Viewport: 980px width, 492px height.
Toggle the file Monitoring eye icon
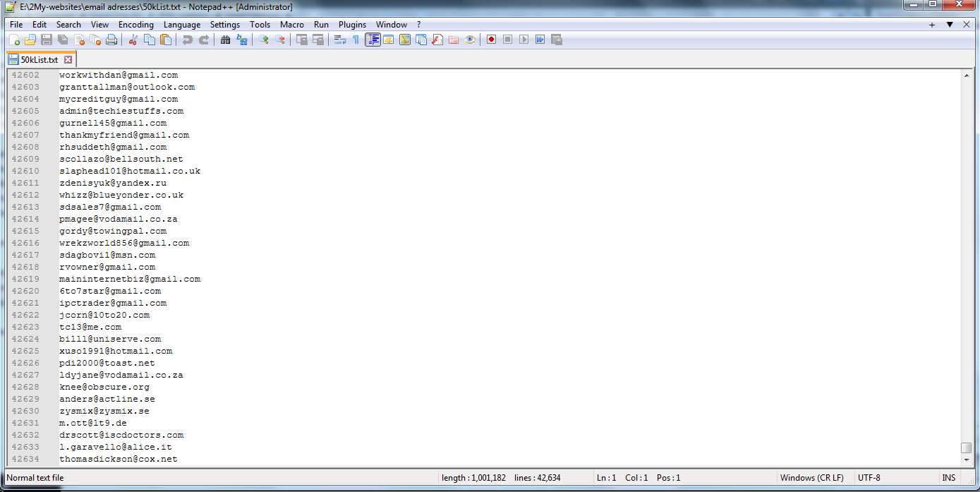tap(470, 40)
